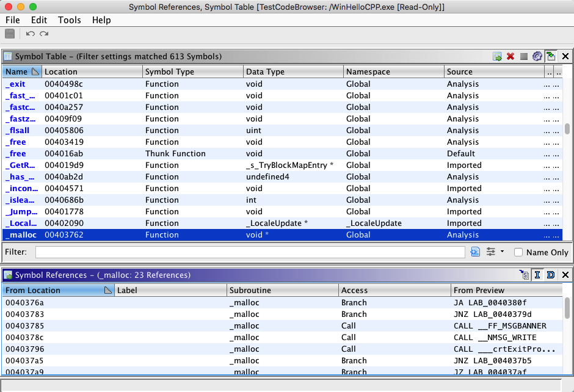Open the Tools menu
The image size is (574, 392).
tap(69, 20)
